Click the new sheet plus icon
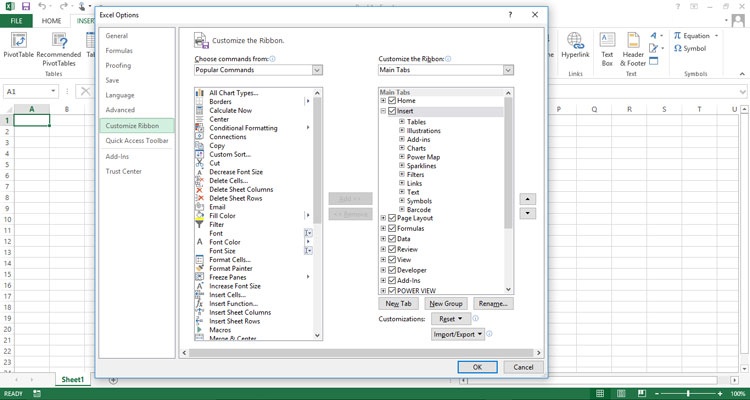The image size is (750, 400). pyautogui.click(x=113, y=380)
